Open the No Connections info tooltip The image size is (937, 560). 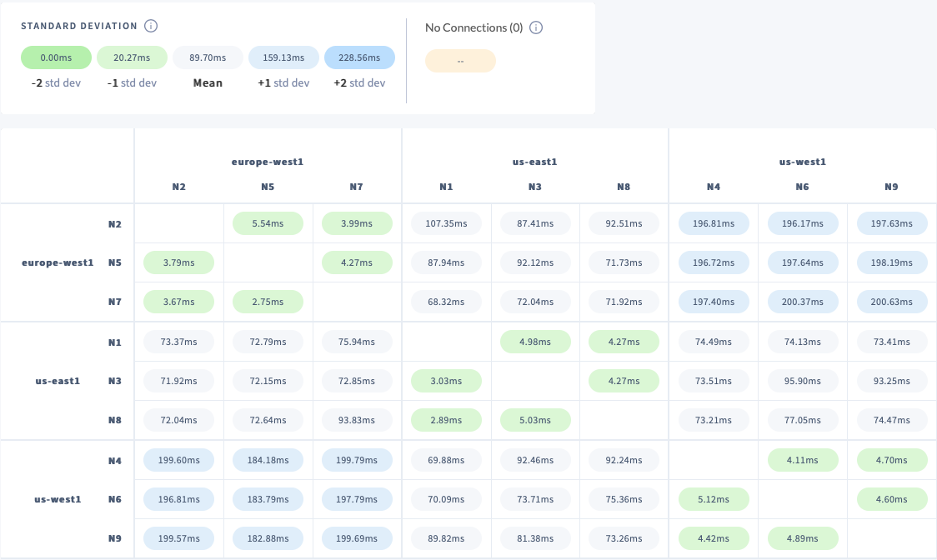535,27
